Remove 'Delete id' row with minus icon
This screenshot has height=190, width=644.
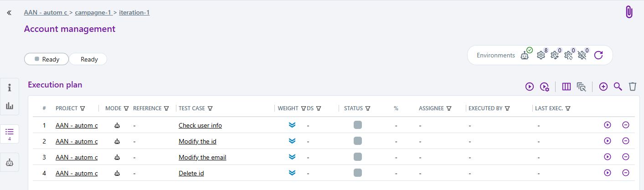click(x=625, y=173)
